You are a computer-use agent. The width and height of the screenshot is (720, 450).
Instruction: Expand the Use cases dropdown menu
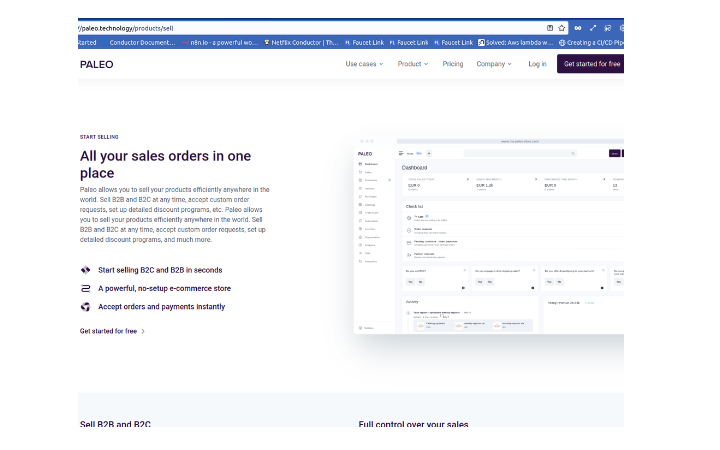(364, 64)
